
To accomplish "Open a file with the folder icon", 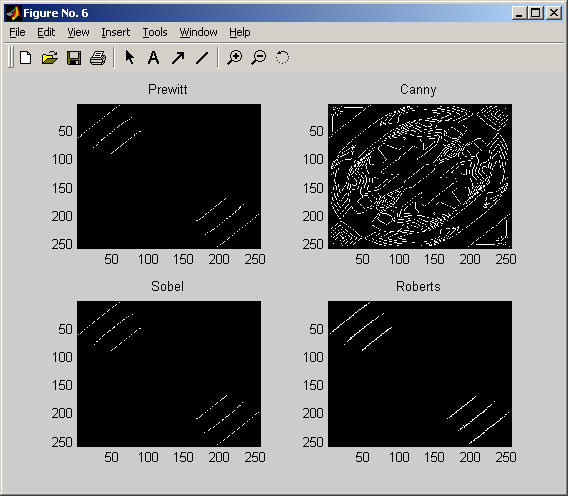I will point(50,58).
